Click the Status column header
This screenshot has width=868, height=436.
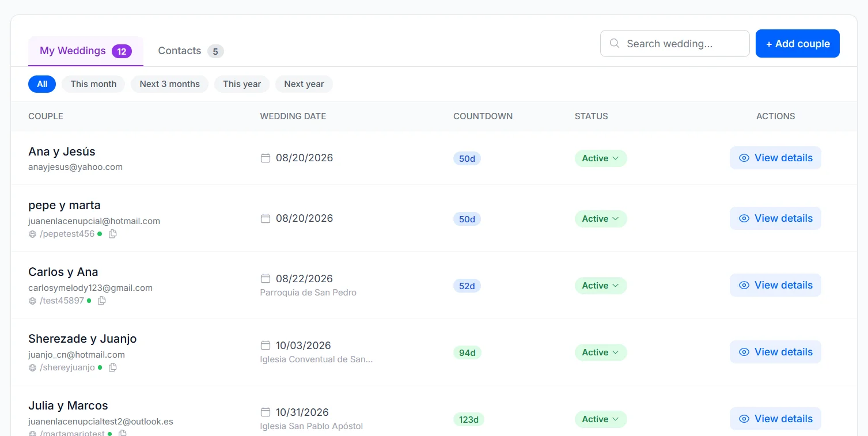pyautogui.click(x=592, y=116)
